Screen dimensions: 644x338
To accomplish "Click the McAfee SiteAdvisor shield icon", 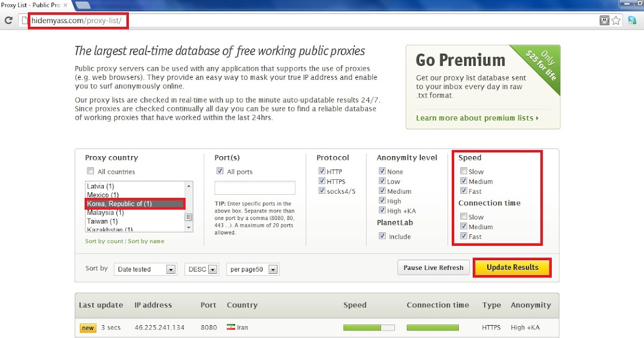I will (604, 21).
